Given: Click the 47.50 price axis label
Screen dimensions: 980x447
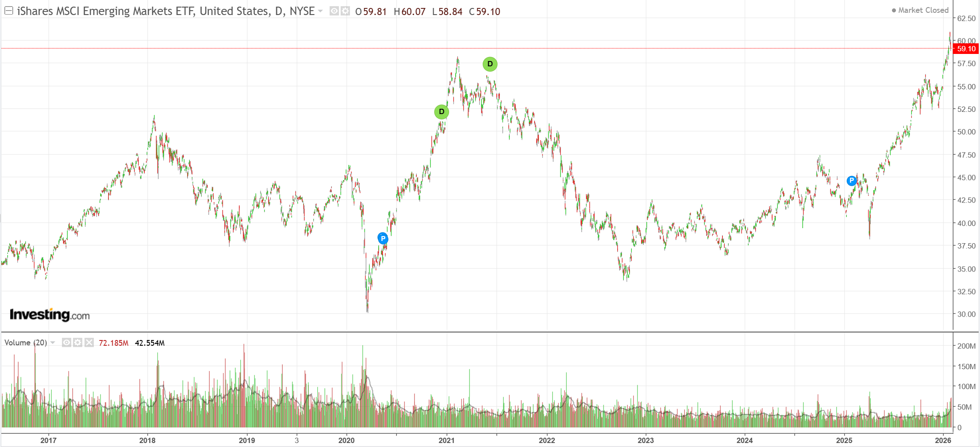Looking at the screenshot, I should 966,155.
